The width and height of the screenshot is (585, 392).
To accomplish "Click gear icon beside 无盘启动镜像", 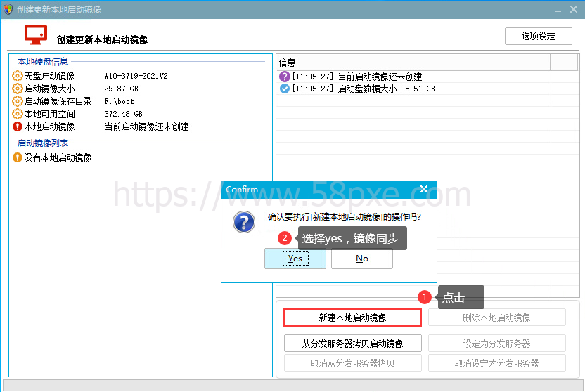I will pyautogui.click(x=17, y=76).
